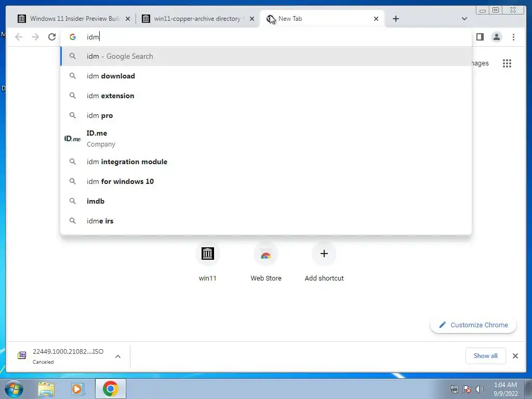The width and height of the screenshot is (532, 399).
Task: Select the 'idm - Google Search' suggestion
Action: [x=266, y=56]
